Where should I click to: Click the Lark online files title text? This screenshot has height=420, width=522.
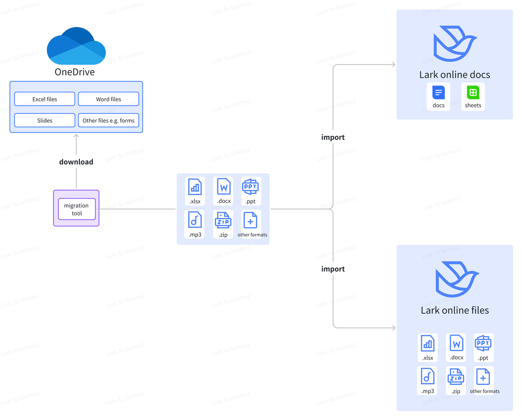coord(455,310)
